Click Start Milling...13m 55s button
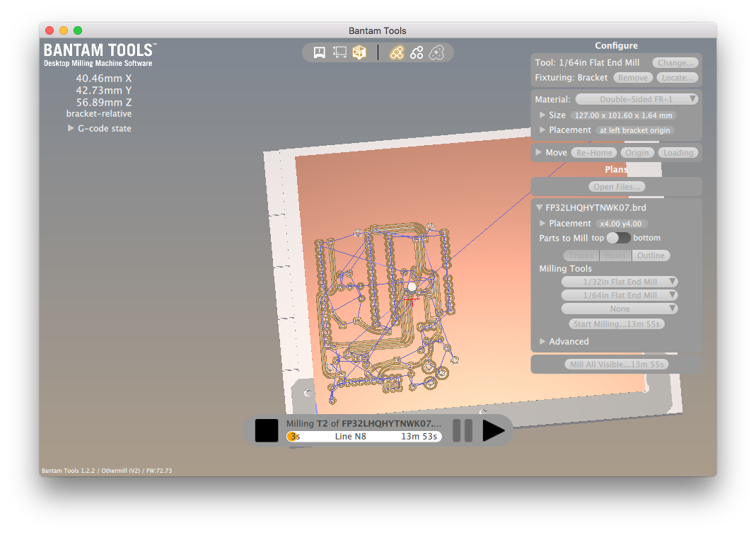 [616, 324]
